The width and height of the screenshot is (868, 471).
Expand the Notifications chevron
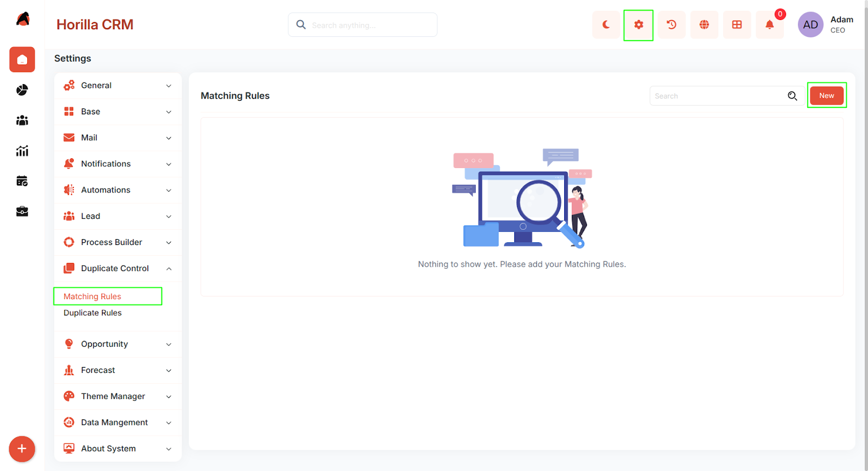(x=169, y=164)
